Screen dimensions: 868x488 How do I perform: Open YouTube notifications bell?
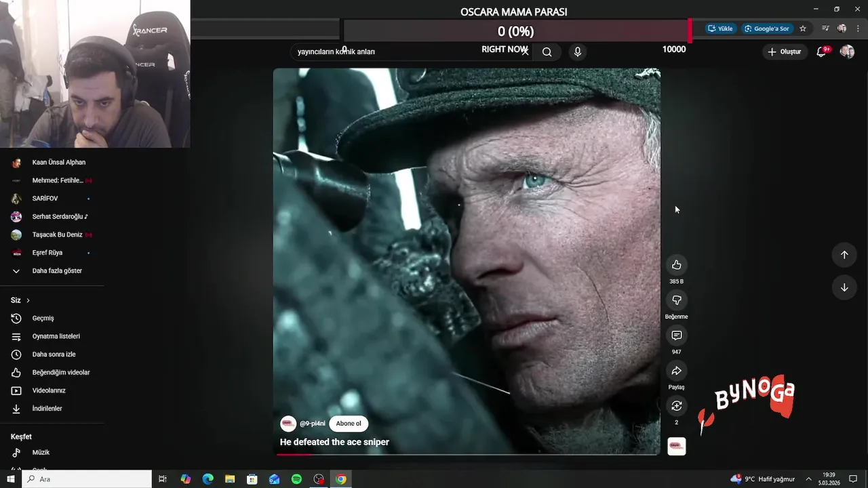point(821,52)
